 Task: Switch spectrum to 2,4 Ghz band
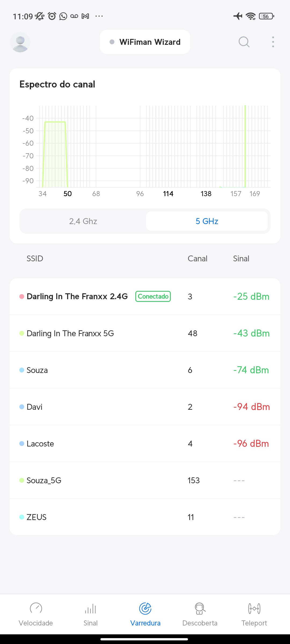click(83, 221)
